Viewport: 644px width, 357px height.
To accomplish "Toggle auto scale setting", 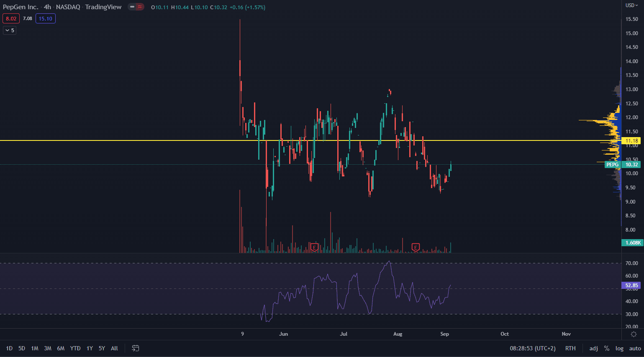I will pyautogui.click(x=635, y=348).
